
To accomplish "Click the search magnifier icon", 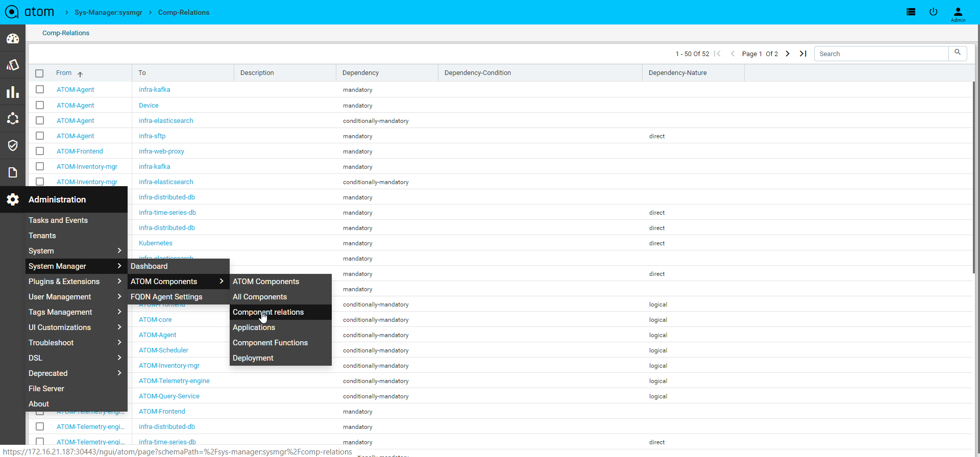I will click(958, 53).
